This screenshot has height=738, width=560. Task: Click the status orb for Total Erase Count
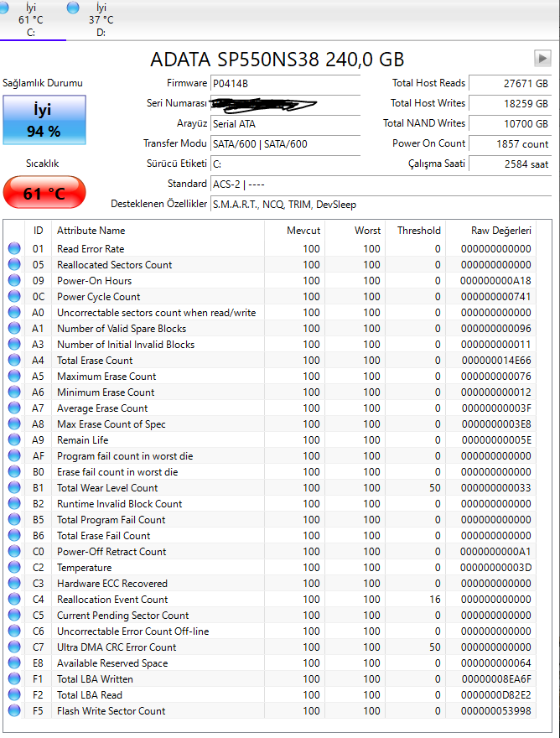(x=14, y=360)
